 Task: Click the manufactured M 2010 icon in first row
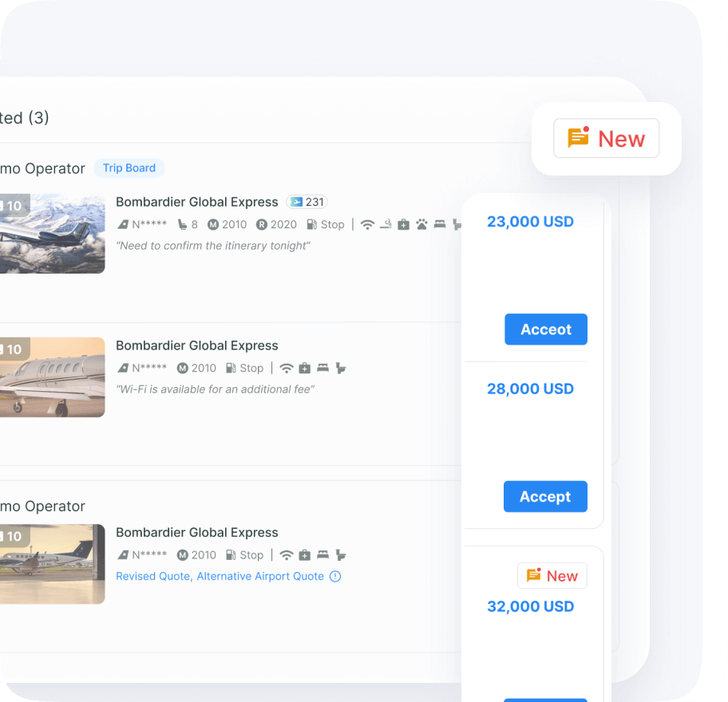213,225
